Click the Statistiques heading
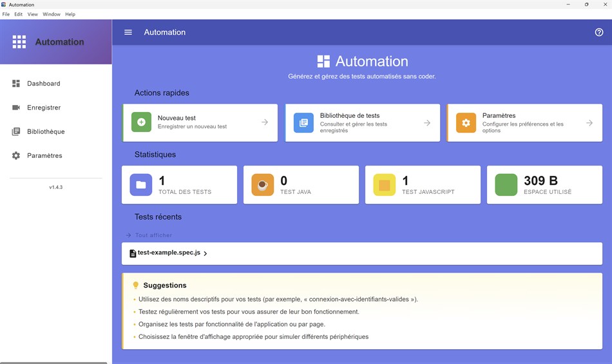This screenshot has height=364, width=612. (x=155, y=155)
